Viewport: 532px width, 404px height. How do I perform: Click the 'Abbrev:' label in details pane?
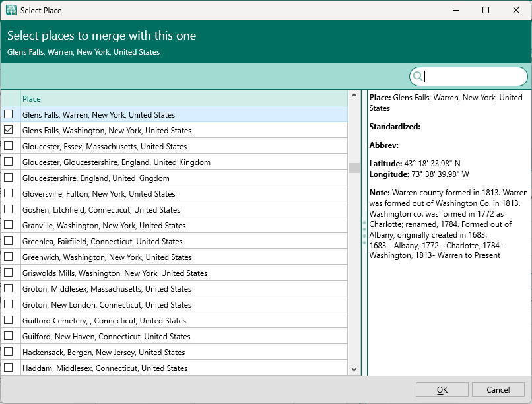pyautogui.click(x=383, y=145)
